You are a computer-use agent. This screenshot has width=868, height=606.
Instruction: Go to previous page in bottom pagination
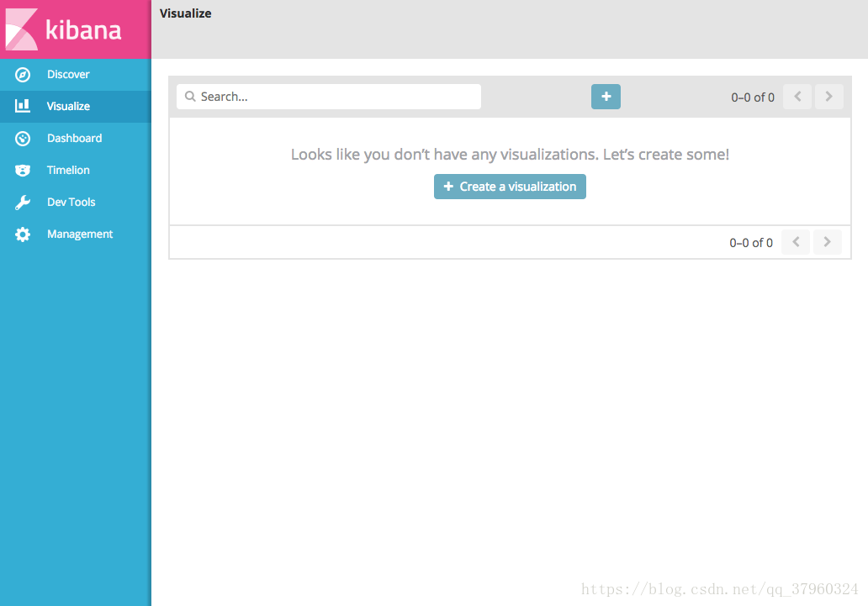pos(796,242)
